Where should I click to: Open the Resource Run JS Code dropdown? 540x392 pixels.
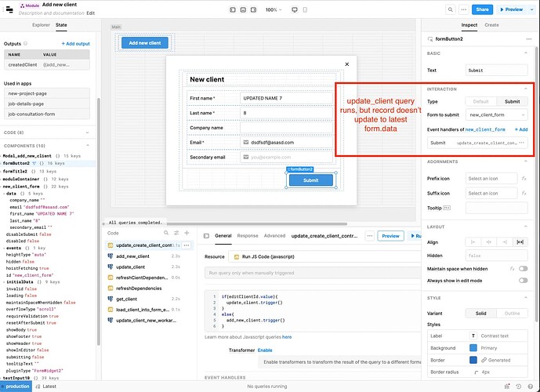point(324,256)
